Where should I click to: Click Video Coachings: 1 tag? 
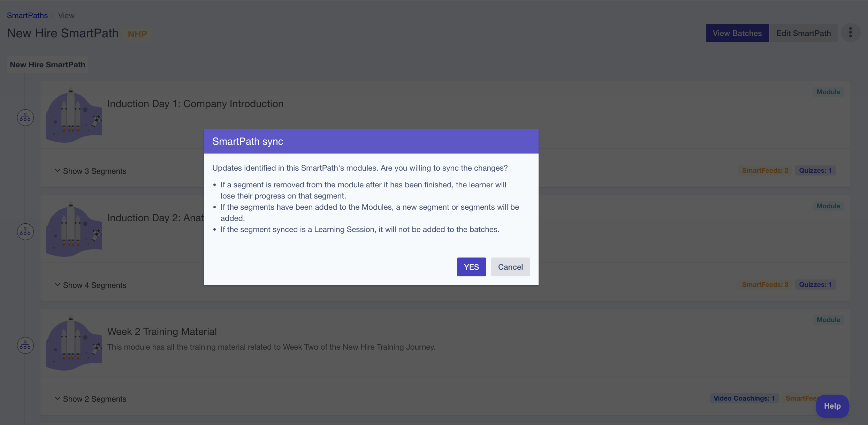744,398
